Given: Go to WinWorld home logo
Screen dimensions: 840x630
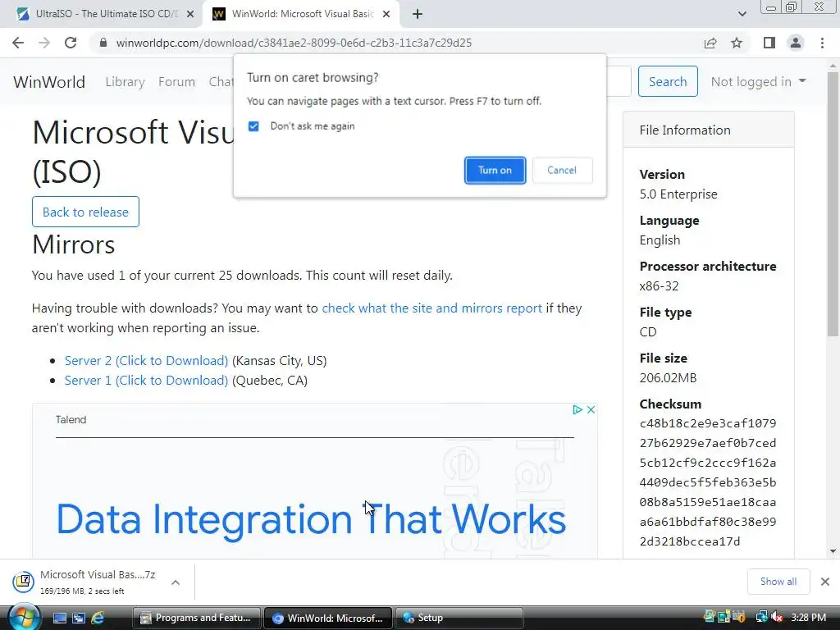Looking at the screenshot, I should pos(49,82).
